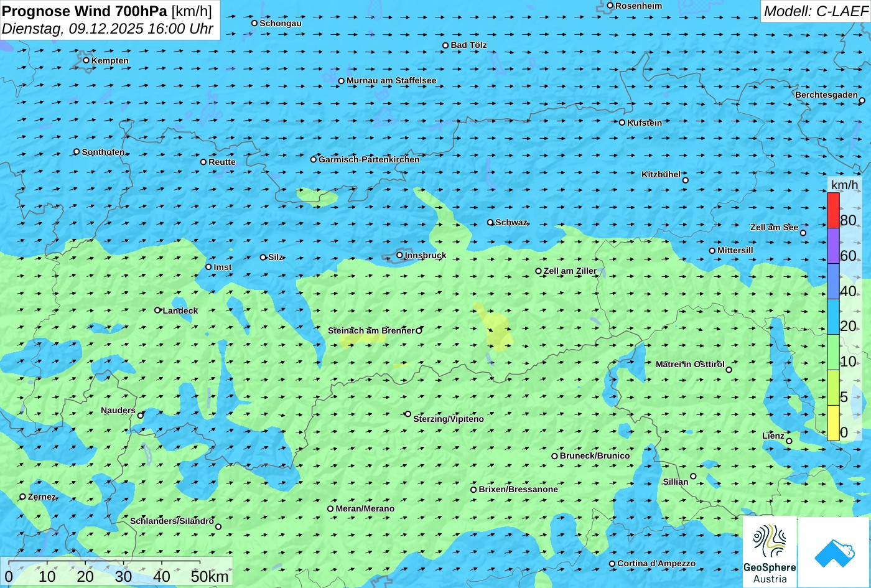Click the Sillian label
Viewport: 871px width, 588px height.
676,482
